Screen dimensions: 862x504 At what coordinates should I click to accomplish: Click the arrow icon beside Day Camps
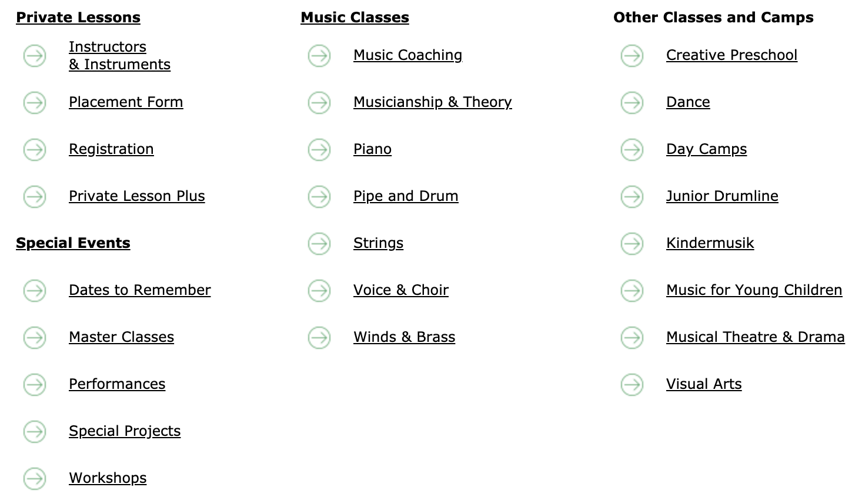(x=632, y=150)
